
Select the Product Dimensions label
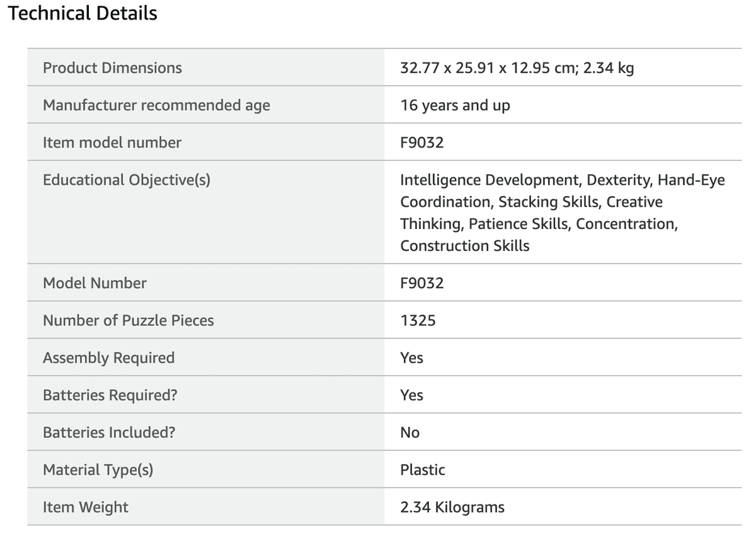112,68
